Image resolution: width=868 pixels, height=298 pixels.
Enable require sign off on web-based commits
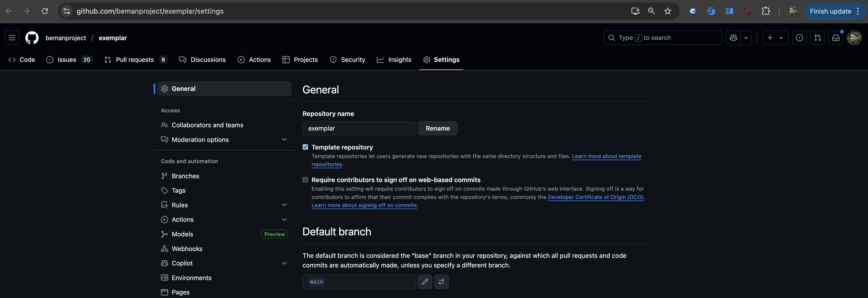305,180
